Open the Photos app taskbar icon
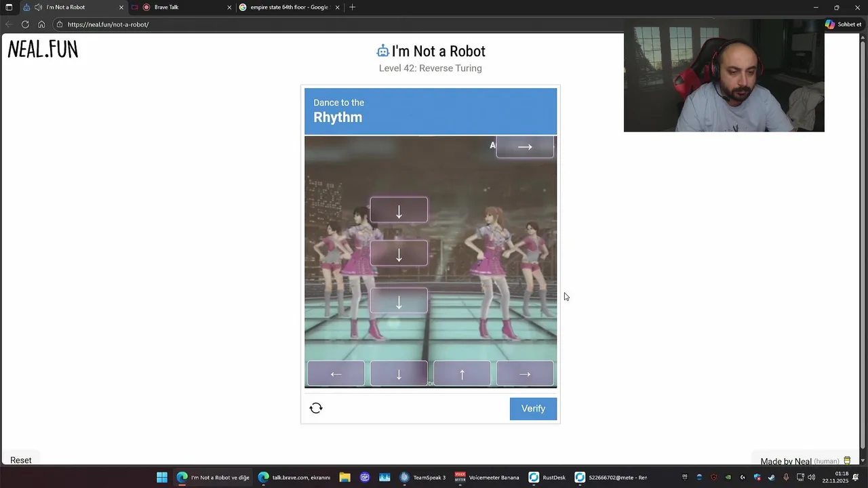Screen dimensions: 868x488 384,477
